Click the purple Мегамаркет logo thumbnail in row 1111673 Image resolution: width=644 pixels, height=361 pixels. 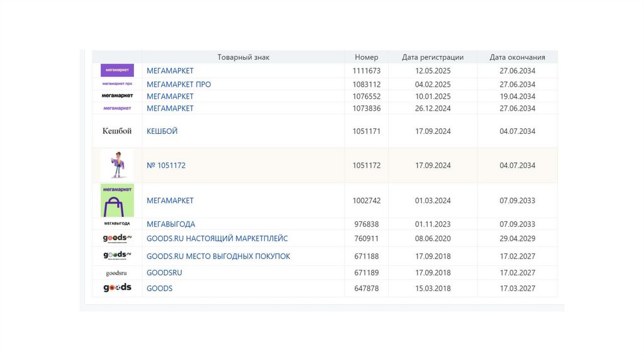117,70
